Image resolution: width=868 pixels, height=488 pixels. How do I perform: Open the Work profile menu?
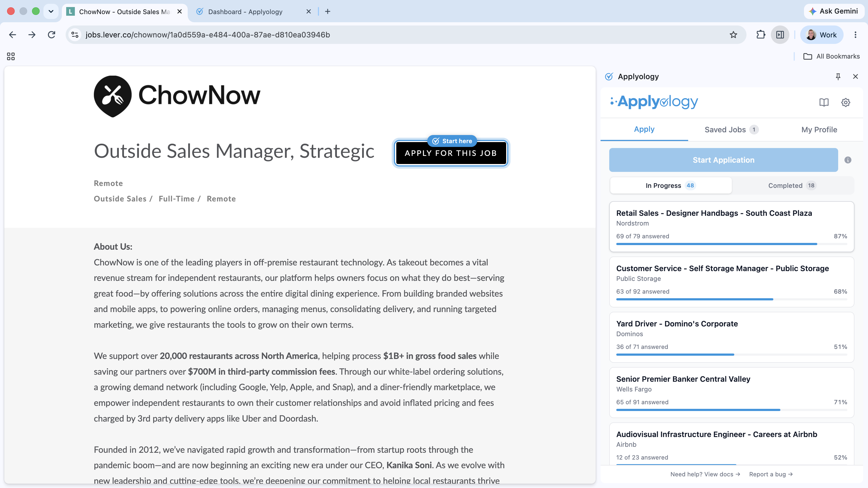coord(822,35)
